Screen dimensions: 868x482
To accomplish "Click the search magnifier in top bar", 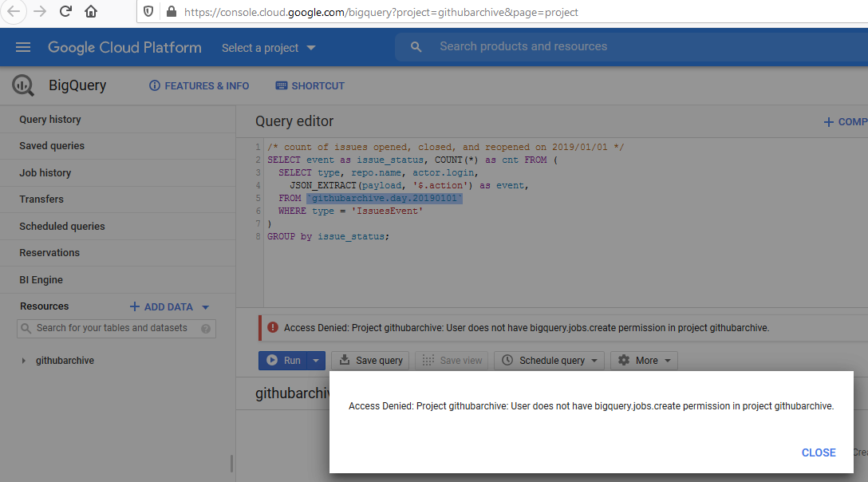I will pos(416,47).
